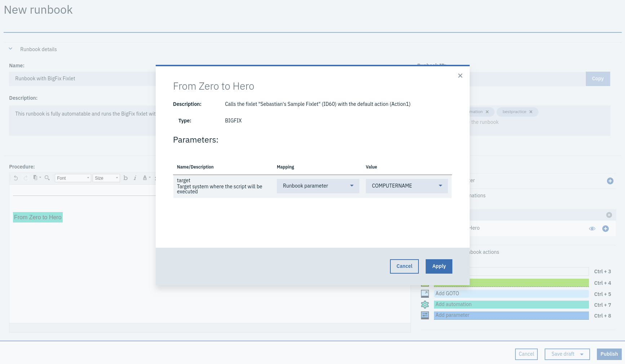Remove the tag ending in 'mation'
Screen dimensions: 625x364
[x=487, y=112]
